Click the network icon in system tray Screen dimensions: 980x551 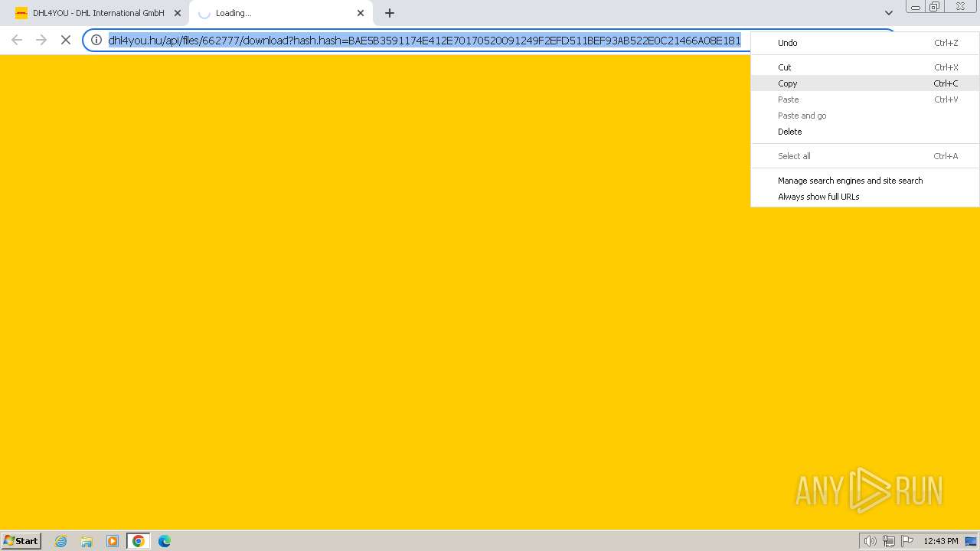tap(889, 541)
